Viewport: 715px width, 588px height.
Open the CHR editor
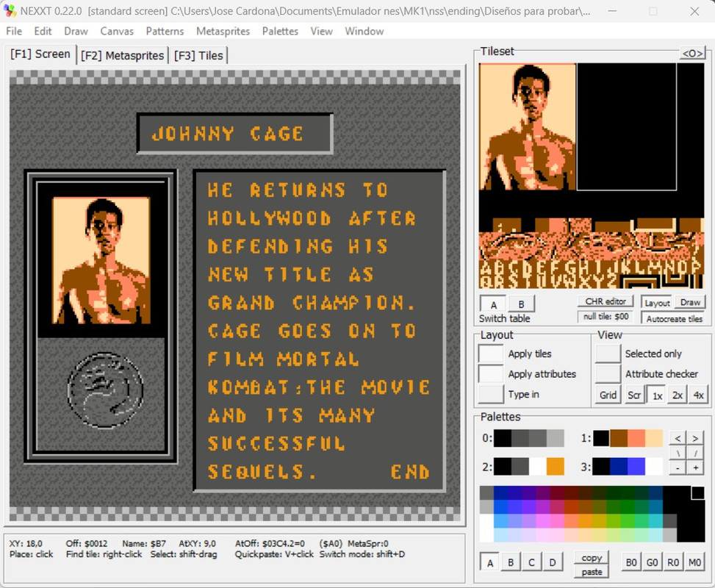(605, 301)
